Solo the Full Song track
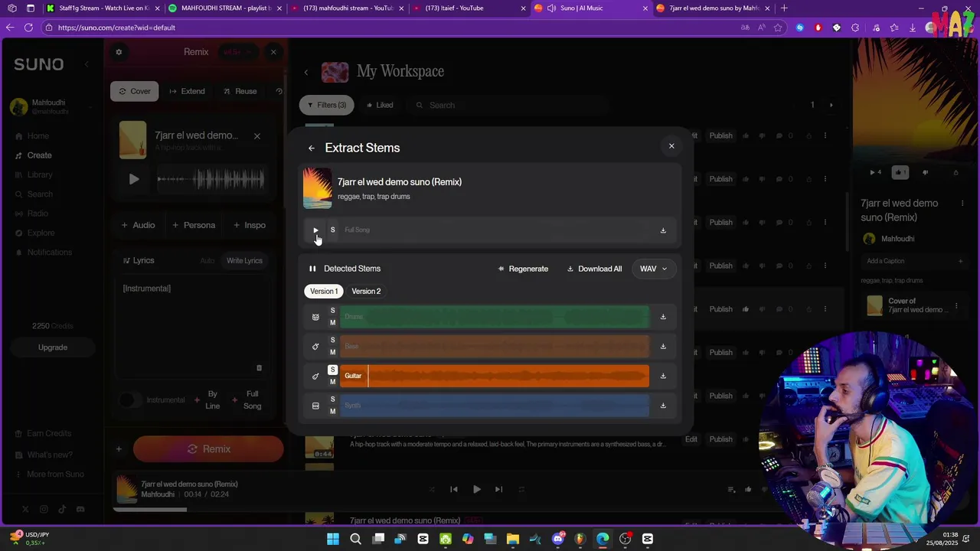The image size is (980, 551). 332,230
